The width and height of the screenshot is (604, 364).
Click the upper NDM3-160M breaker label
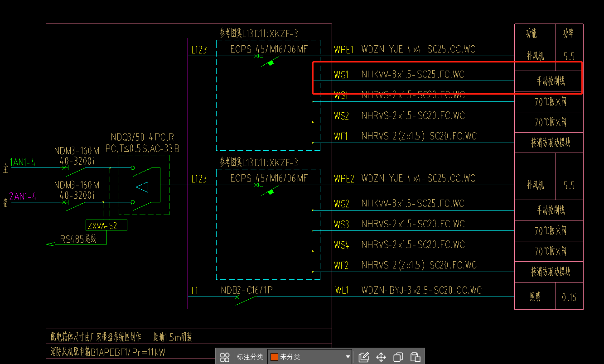pyautogui.click(x=77, y=151)
